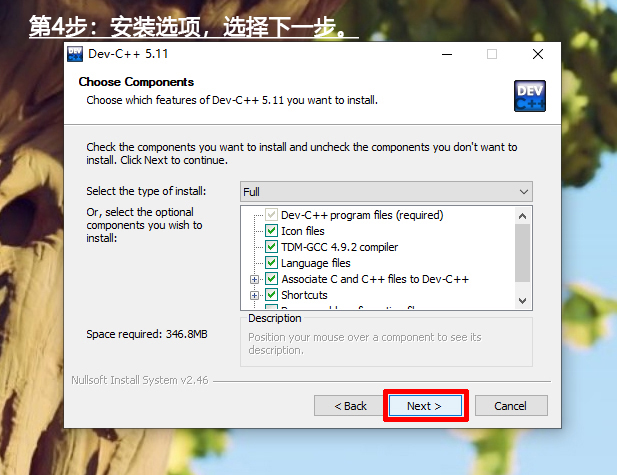The image size is (617, 475).
Task: Uncheck the TDM-GCC 4.9.2 compiler checkbox
Action: click(x=271, y=247)
